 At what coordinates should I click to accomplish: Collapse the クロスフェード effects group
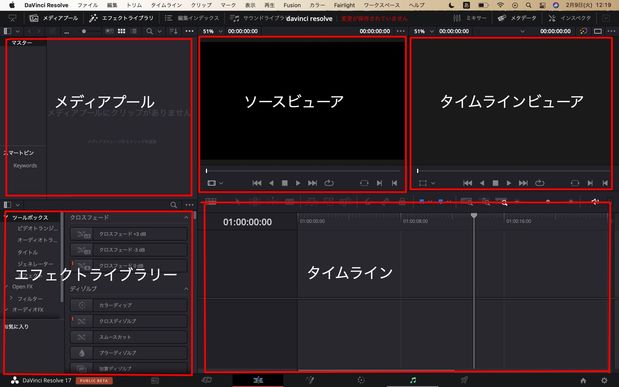[186, 218]
